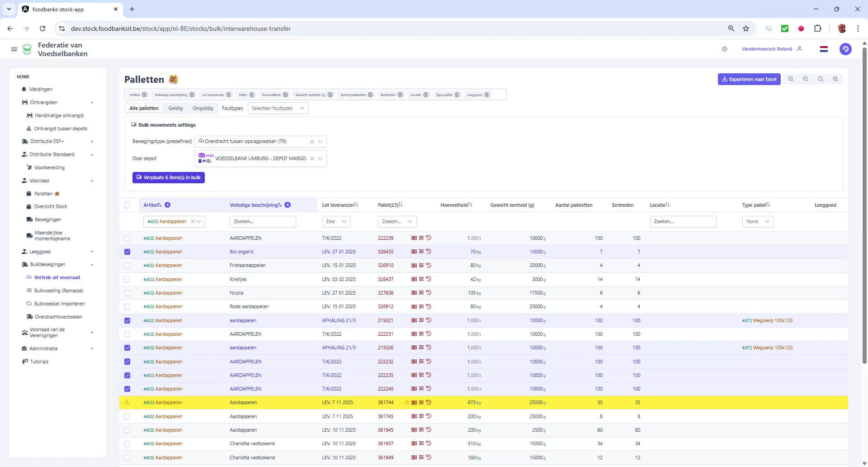Image resolution: width=868 pixels, height=467 pixels.
Task: Open the barcode icon on the Bio organic row
Action: tap(414, 252)
